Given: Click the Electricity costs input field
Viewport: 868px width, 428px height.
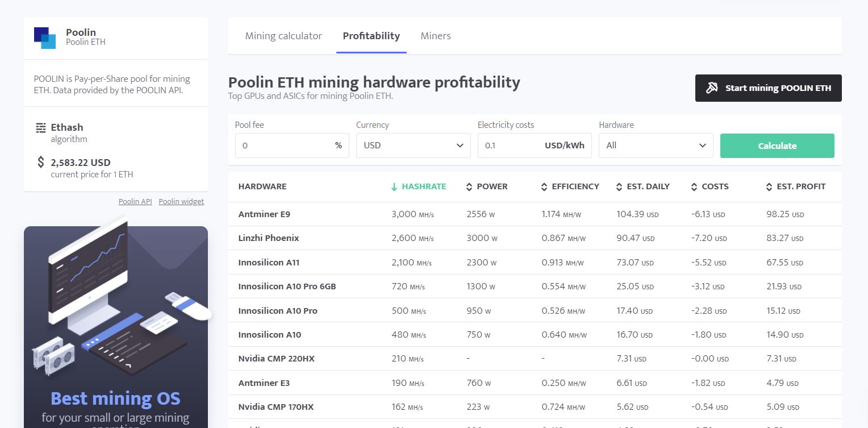Looking at the screenshot, I should [535, 146].
